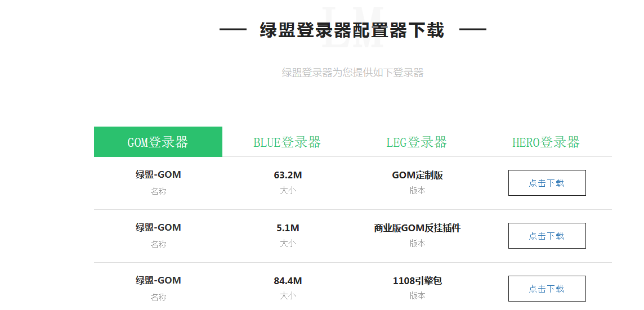Switch to the BLUE登录器 tab
644x310 pixels.
click(287, 142)
